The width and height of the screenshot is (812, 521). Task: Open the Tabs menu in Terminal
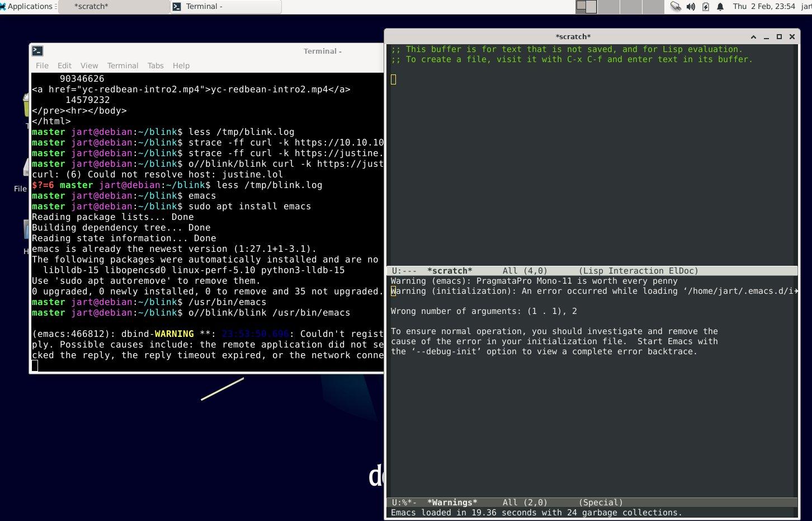(x=155, y=65)
